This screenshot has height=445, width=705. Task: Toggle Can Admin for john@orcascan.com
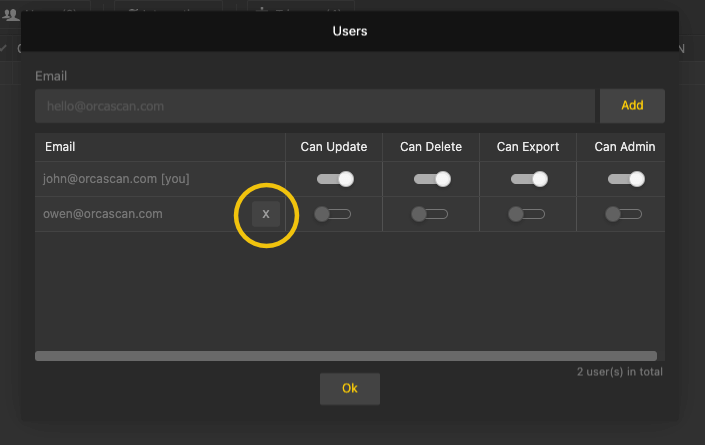625,179
